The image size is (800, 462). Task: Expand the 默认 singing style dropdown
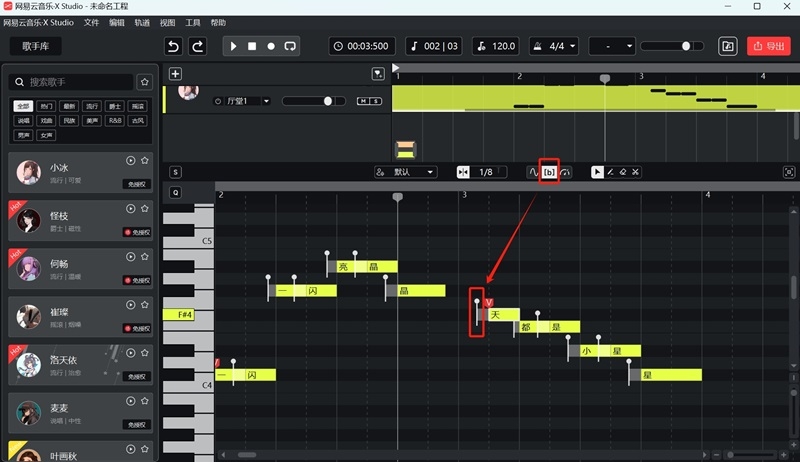tap(405, 172)
